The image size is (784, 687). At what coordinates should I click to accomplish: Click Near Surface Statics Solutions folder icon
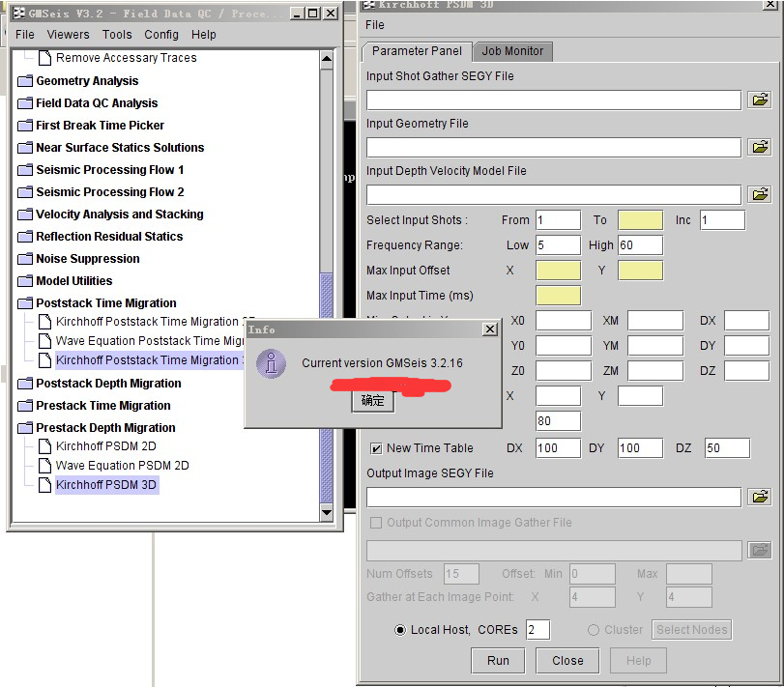[25, 148]
